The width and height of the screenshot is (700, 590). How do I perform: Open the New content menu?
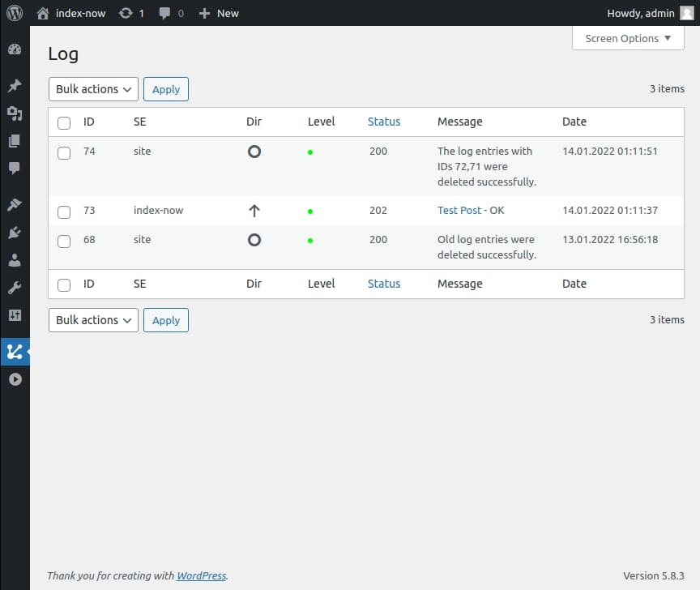219,14
